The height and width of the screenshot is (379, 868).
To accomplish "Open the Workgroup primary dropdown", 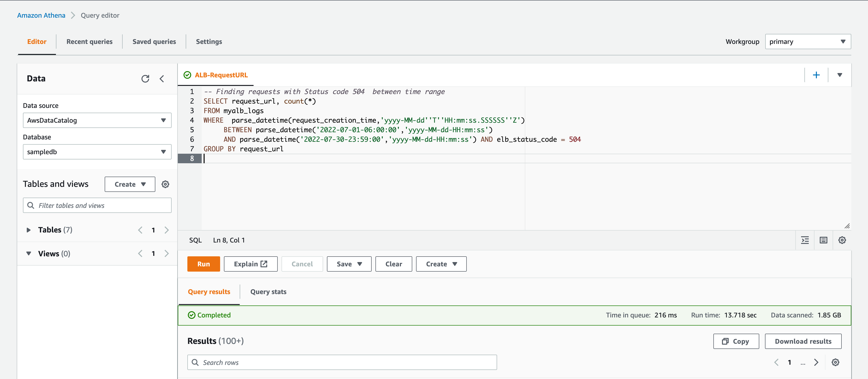I will coord(808,42).
